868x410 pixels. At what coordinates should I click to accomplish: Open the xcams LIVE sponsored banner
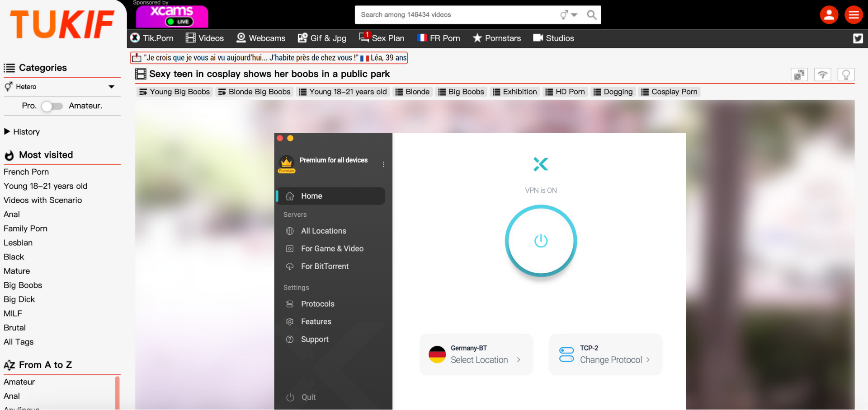point(172,16)
